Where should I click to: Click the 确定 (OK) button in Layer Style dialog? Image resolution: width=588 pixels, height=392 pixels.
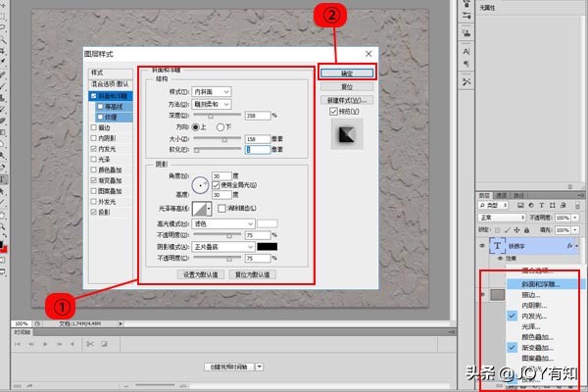tap(347, 73)
